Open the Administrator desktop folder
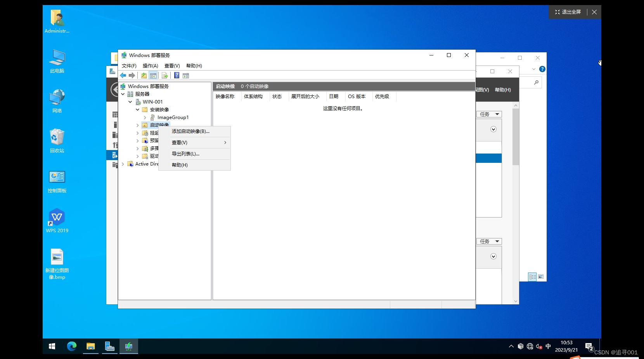 (x=57, y=21)
